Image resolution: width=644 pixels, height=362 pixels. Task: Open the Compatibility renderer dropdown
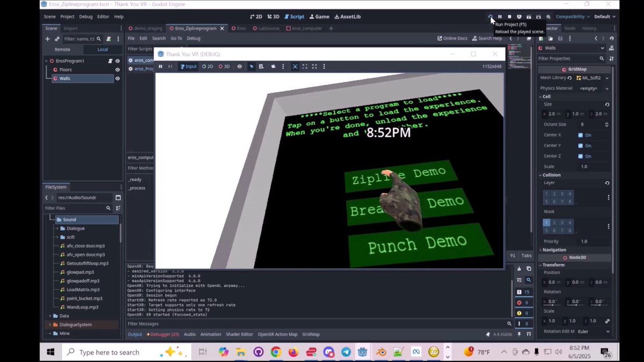coord(572,17)
